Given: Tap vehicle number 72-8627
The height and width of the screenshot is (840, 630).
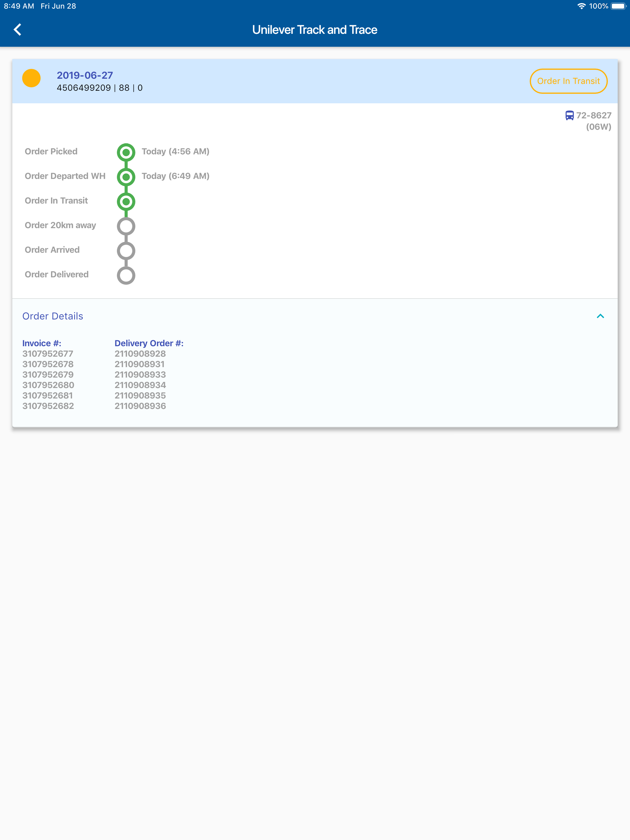Looking at the screenshot, I should click(593, 115).
